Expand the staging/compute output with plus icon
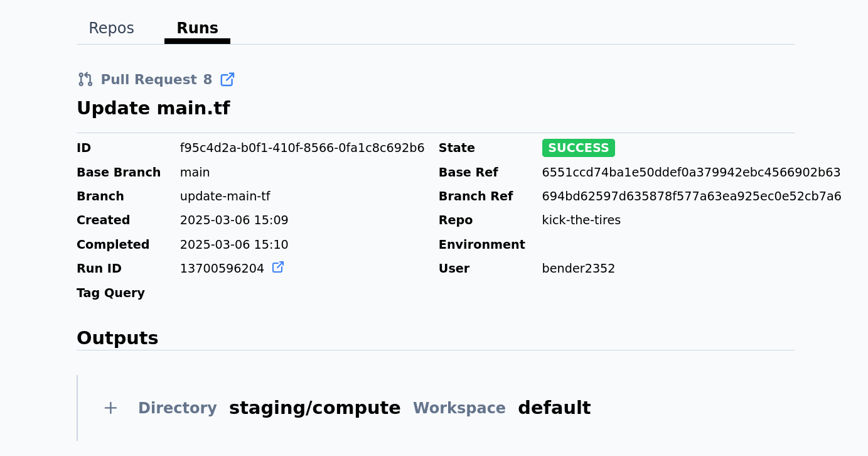The height and width of the screenshot is (456, 868). pos(110,408)
